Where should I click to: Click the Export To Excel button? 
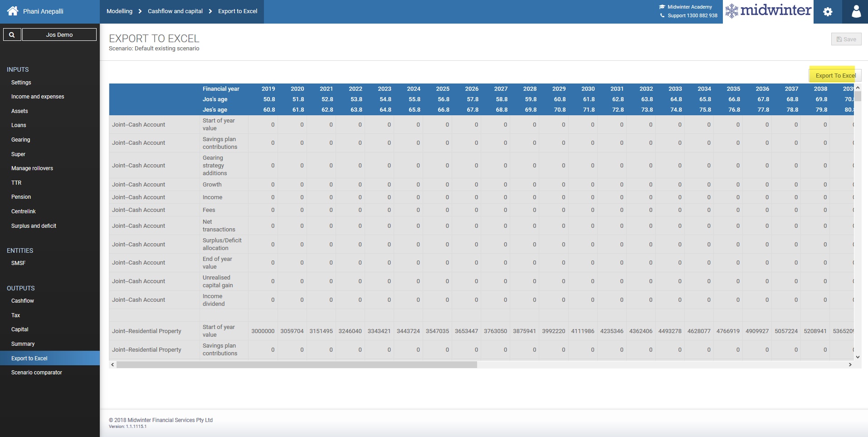(835, 75)
